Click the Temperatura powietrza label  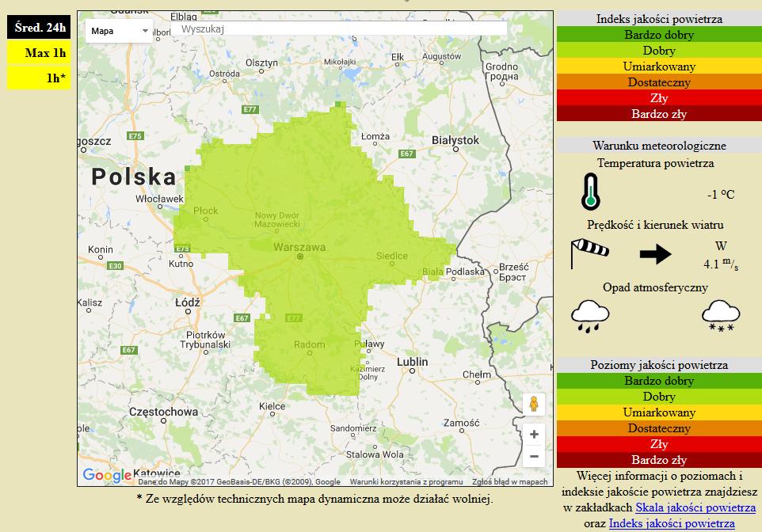(x=656, y=163)
